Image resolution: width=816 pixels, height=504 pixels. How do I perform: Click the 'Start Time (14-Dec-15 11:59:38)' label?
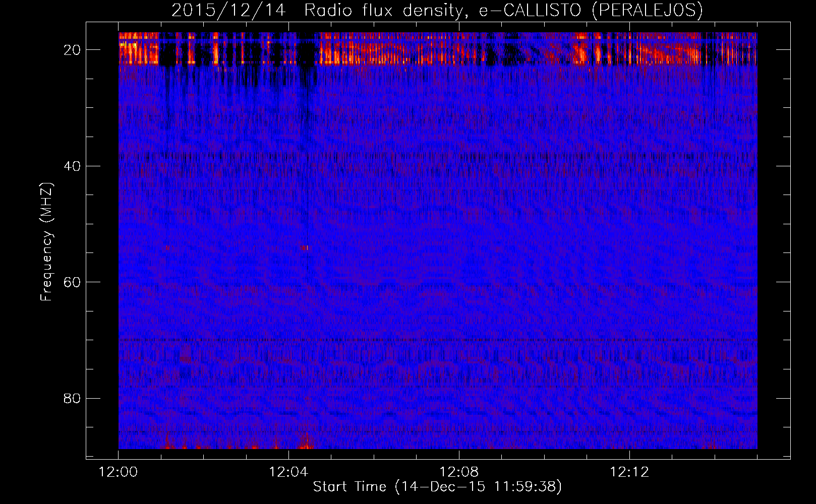point(437,487)
